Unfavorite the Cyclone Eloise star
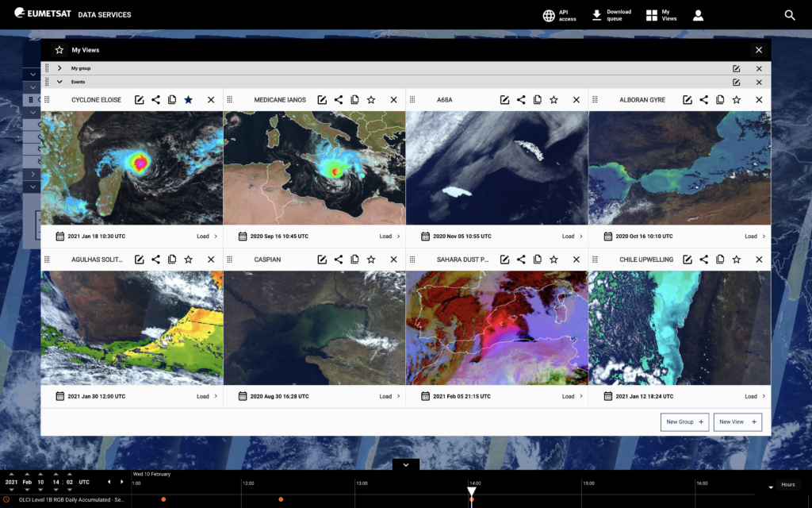This screenshot has height=508, width=812. tap(188, 100)
